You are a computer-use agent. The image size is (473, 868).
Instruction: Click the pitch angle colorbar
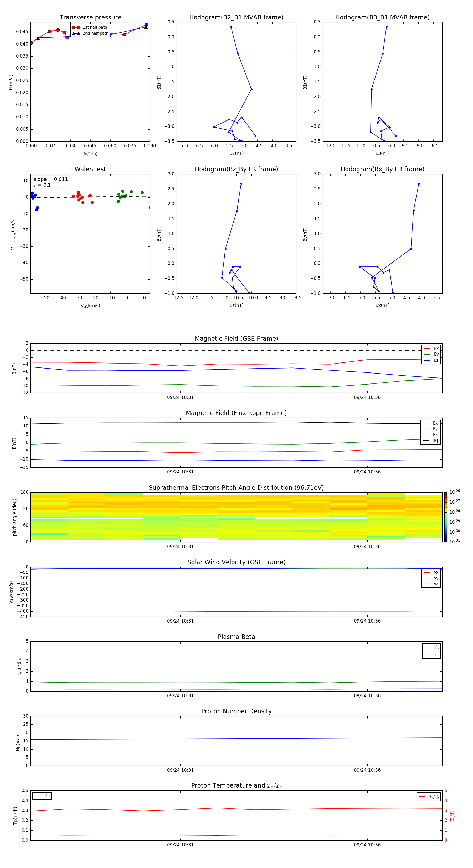(446, 517)
